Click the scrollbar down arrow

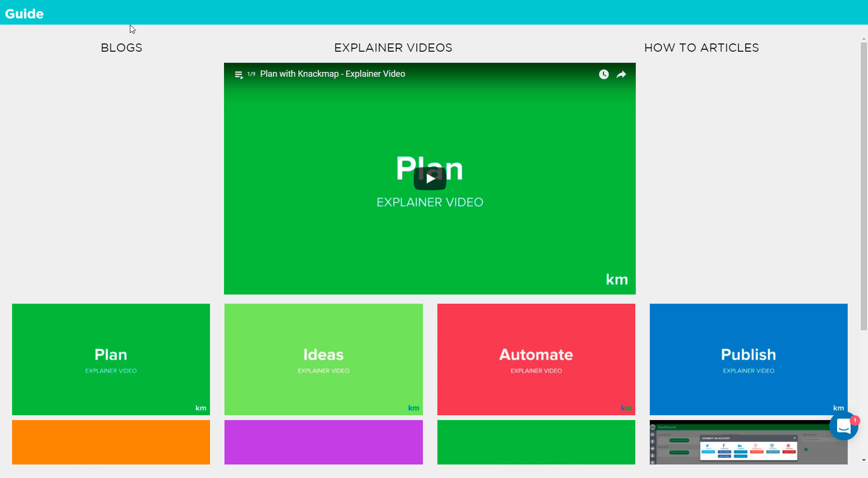[x=864, y=460]
